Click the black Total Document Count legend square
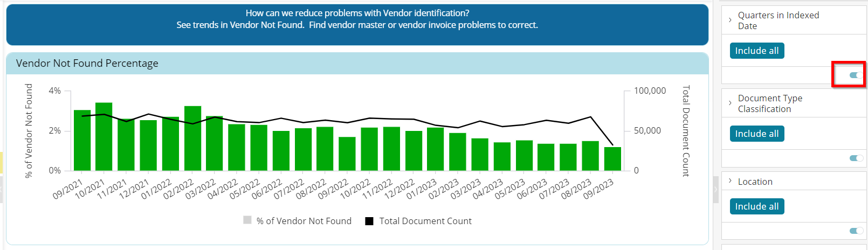Image resolution: width=868 pixels, height=250 pixels. [x=369, y=221]
